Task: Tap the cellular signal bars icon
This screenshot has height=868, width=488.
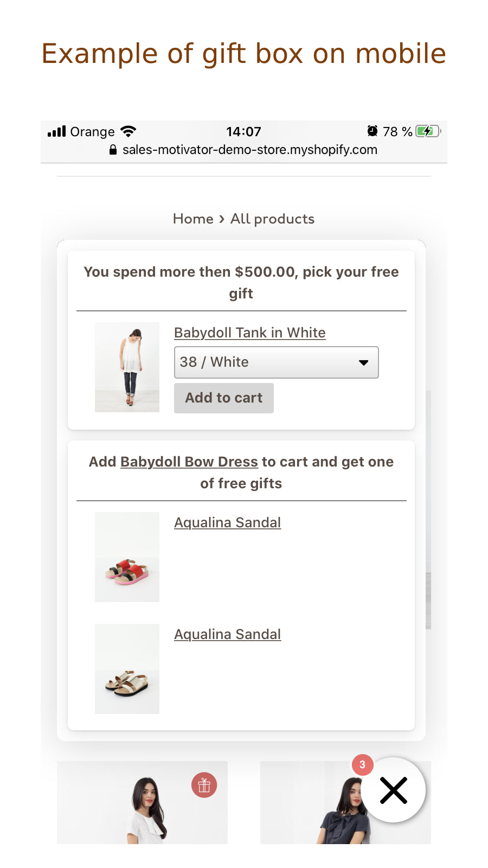Action: (56, 131)
